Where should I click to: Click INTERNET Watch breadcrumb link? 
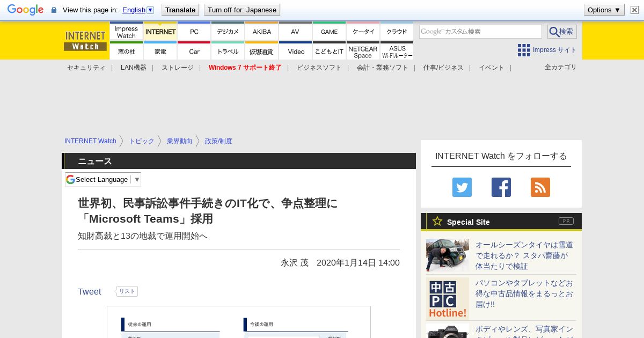90,141
